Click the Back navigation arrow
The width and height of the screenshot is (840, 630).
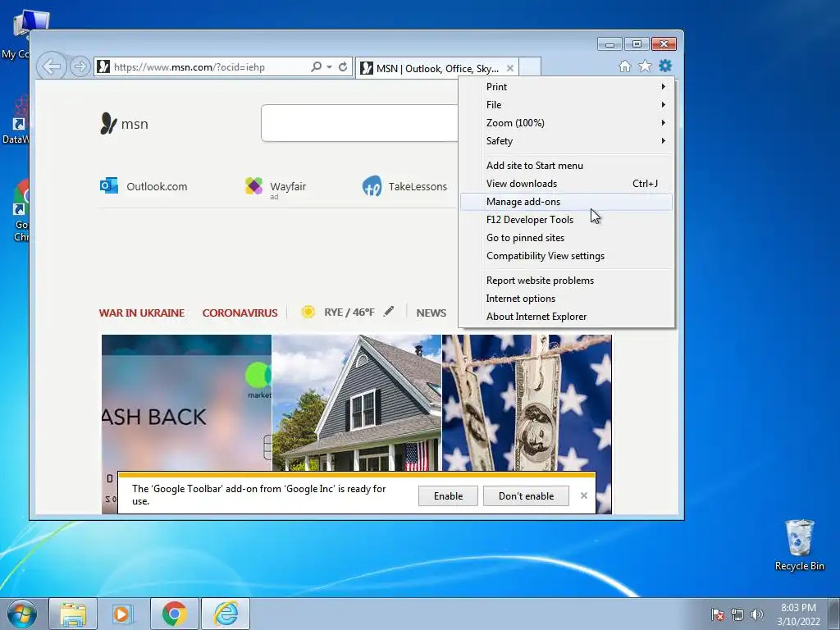click(52, 66)
